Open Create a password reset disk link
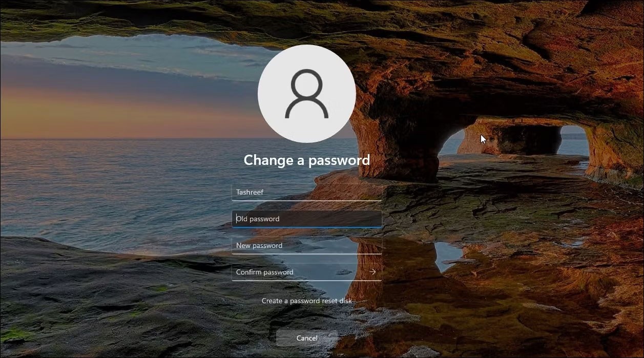Viewport: 644px width, 358px height. [306, 301]
